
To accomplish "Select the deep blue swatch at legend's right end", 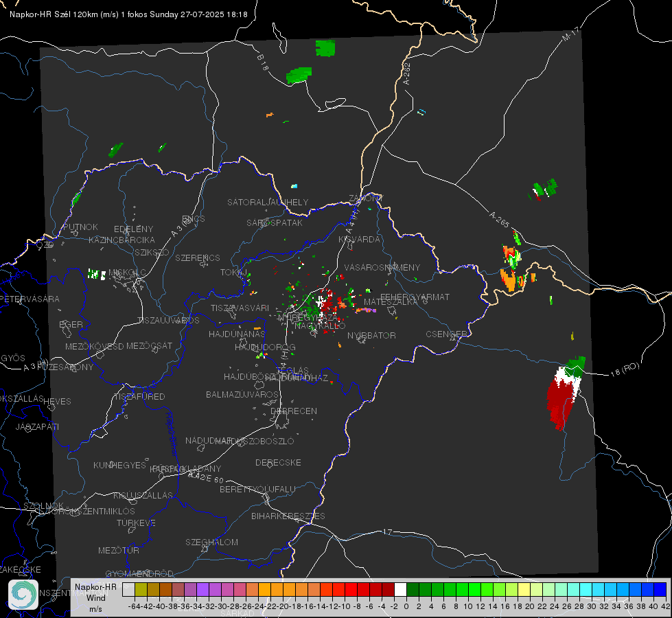I will [x=660, y=589].
